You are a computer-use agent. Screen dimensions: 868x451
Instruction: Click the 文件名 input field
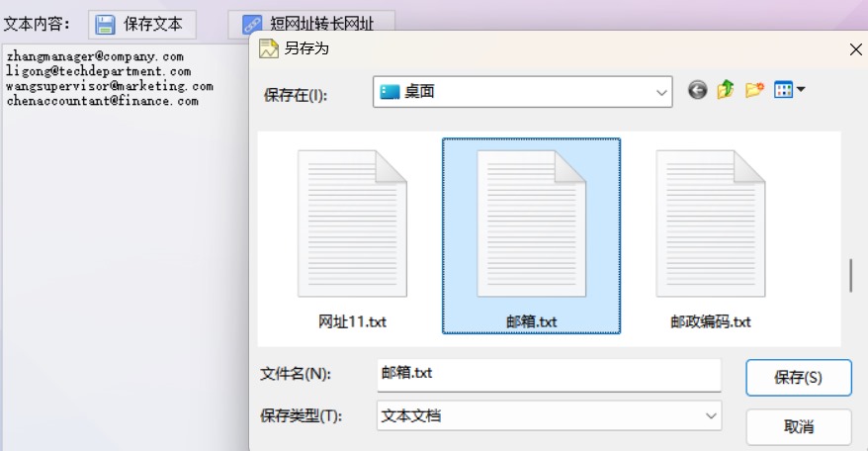549,375
